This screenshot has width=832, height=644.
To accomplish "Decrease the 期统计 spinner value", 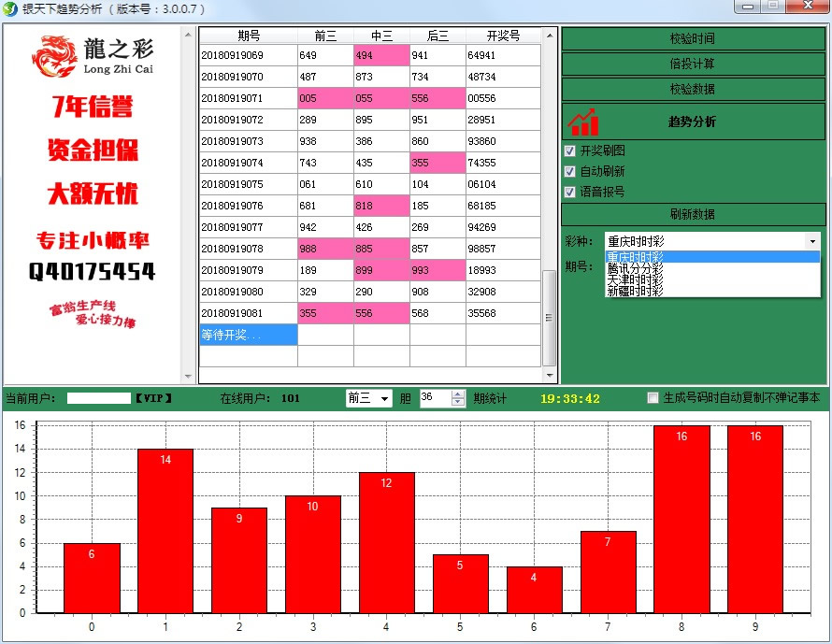I will (x=457, y=403).
